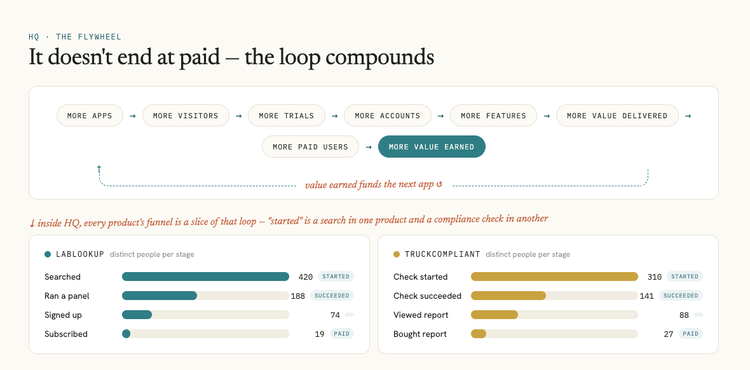The height and width of the screenshot is (370, 750).
Task: Click the 'value earned funds the next app' text
Action: [369, 185]
